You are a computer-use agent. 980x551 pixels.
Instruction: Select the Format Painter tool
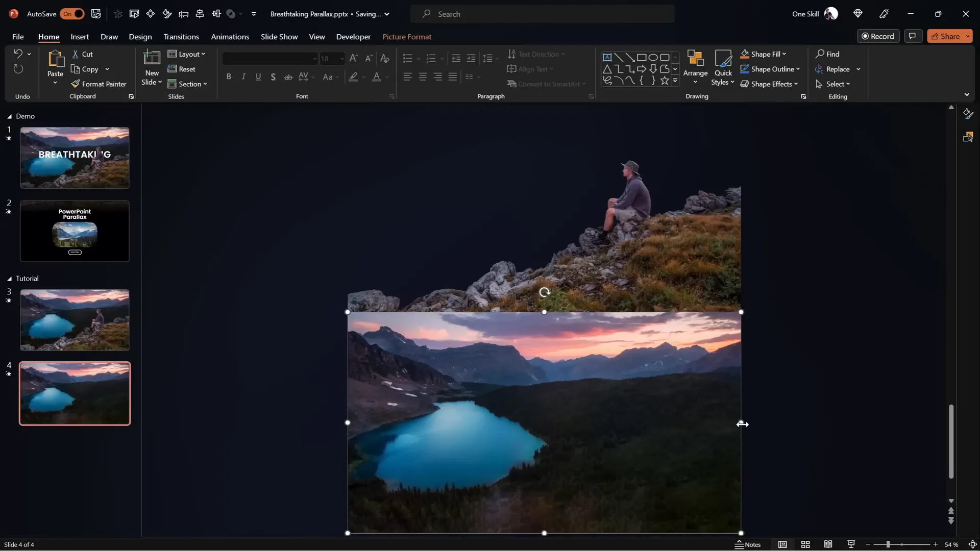coord(99,84)
